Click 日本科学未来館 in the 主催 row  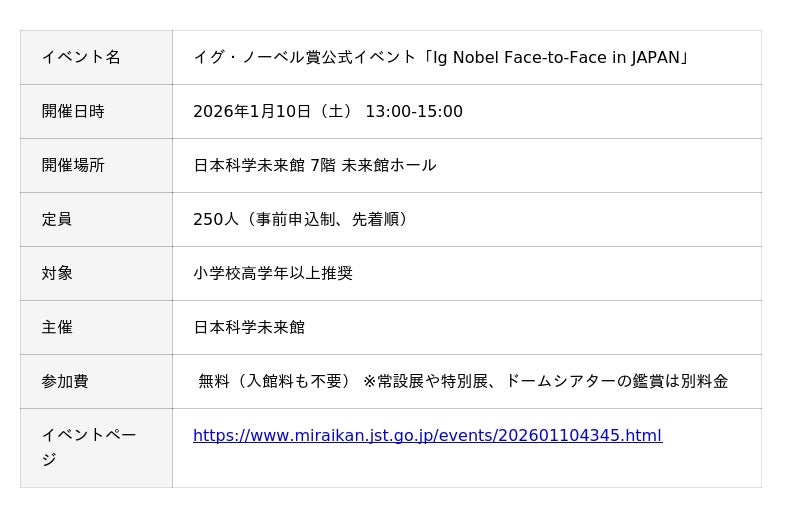click(249, 327)
